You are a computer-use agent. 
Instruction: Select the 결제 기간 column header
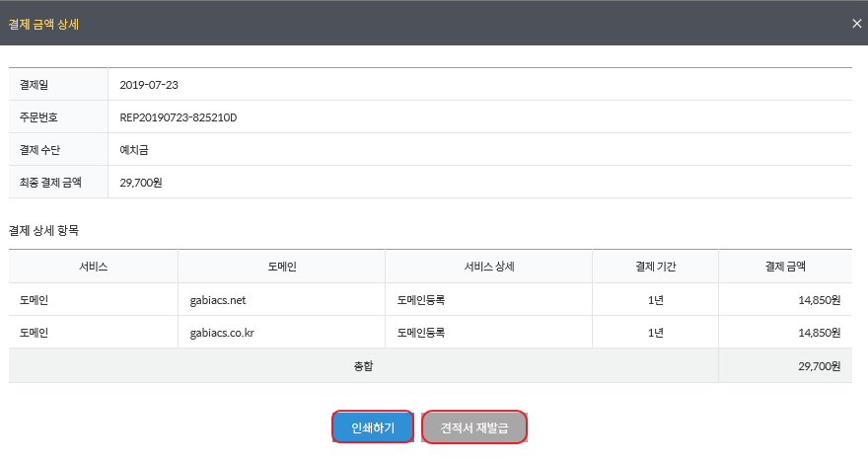tap(655, 267)
